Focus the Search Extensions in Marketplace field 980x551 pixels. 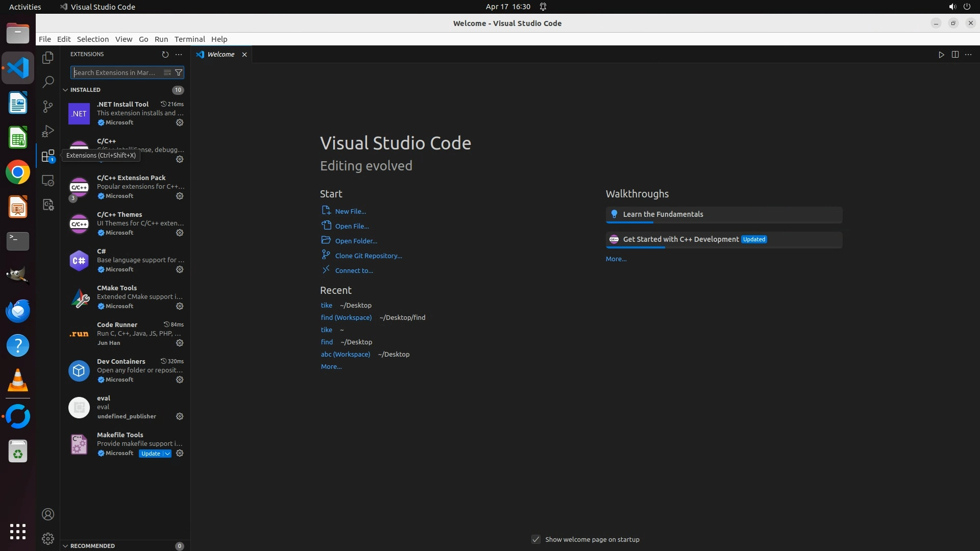pos(116,72)
